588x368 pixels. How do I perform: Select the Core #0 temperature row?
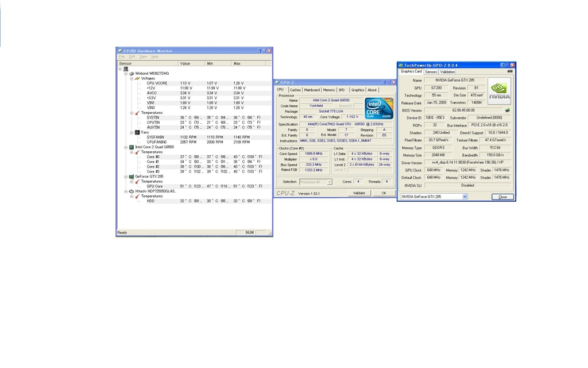tap(194, 157)
